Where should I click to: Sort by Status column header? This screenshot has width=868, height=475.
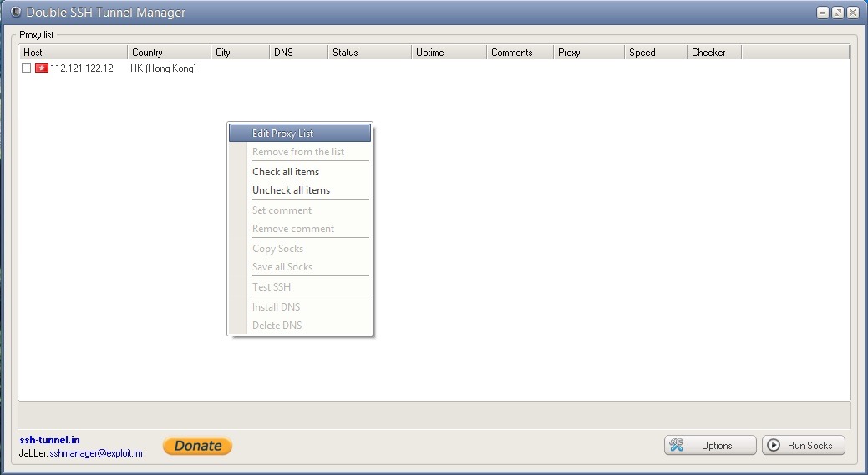(x=370, y=52)
